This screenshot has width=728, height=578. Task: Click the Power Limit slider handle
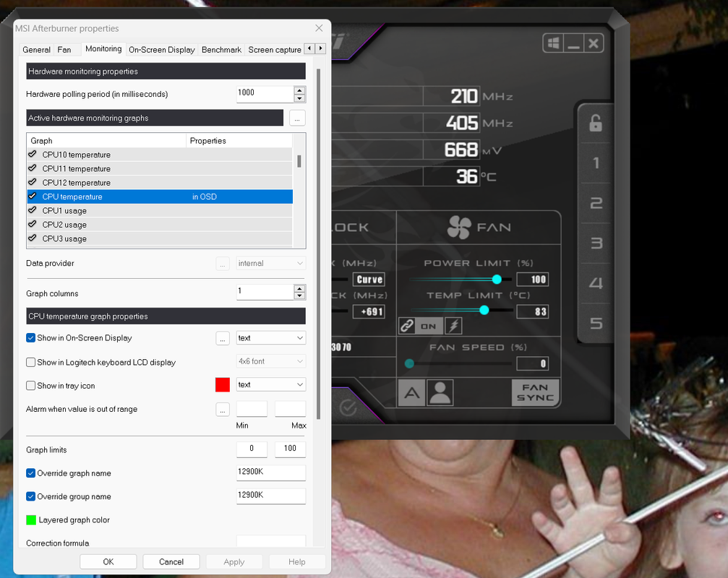[x=497, y=280]
